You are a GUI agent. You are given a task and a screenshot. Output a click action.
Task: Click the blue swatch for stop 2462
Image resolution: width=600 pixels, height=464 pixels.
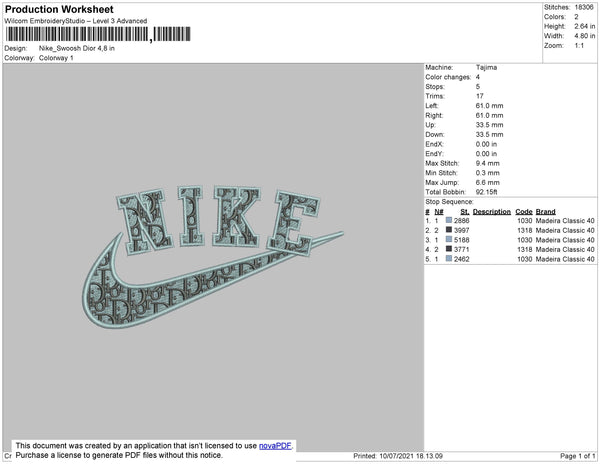tap(449, 259)
